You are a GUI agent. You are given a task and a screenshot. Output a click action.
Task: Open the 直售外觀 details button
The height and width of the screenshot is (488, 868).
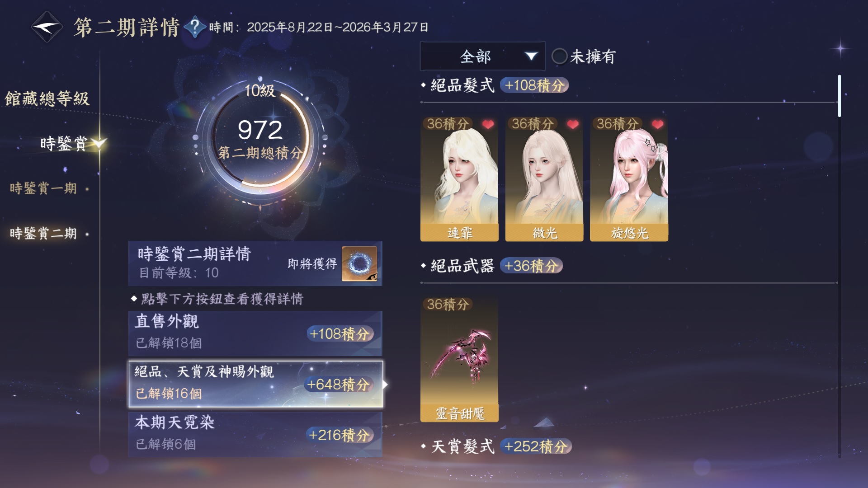pos(255,333)
